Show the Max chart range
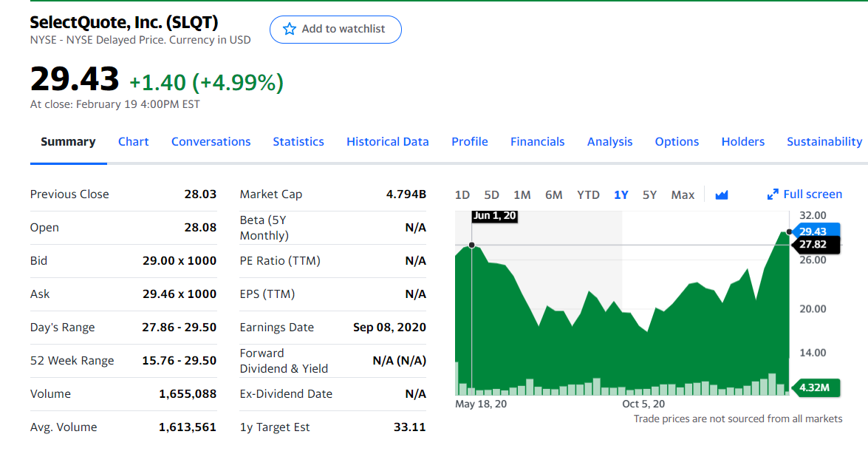The width and height of the screenshot is (868, 474). (683, 195)
